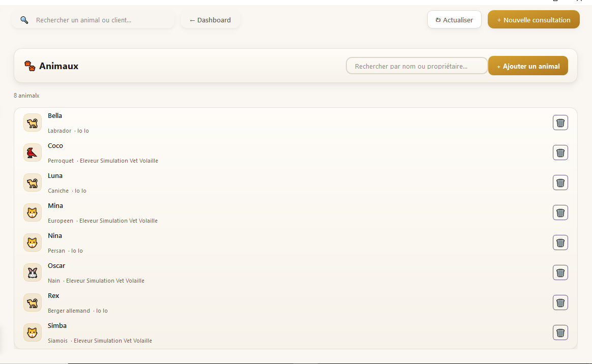Viewport: 592px width, 364px height.
Task: Click the '8 animalx' count label
Action: click(26, 96)
